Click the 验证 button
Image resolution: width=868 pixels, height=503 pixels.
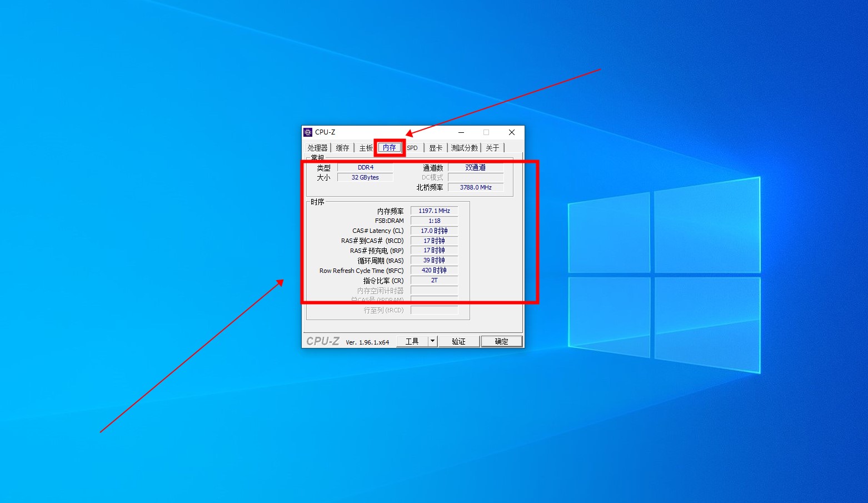coord(458,341)
